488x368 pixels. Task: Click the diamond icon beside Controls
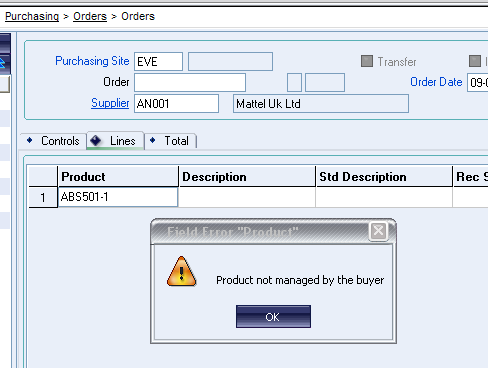(x=29, y=140)
